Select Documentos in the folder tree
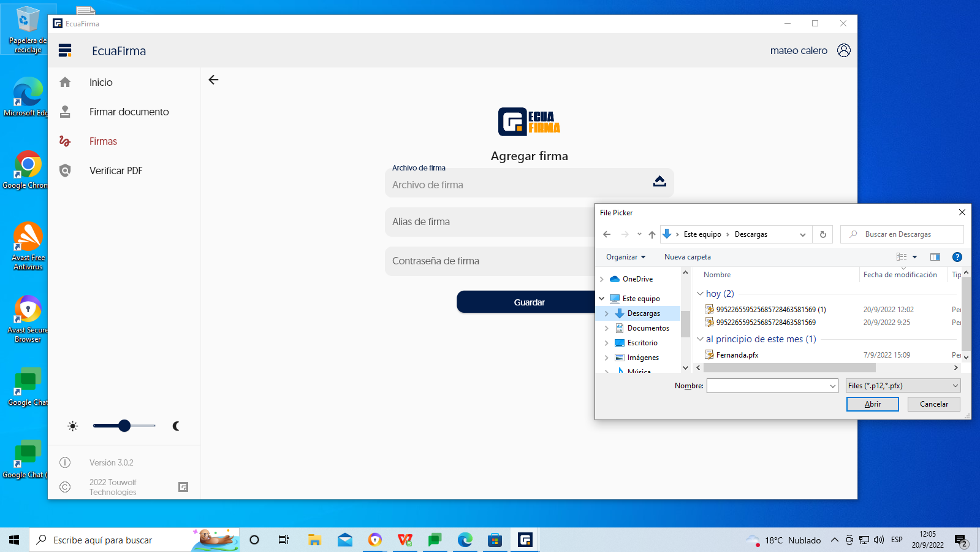 [x=648, y=328]
